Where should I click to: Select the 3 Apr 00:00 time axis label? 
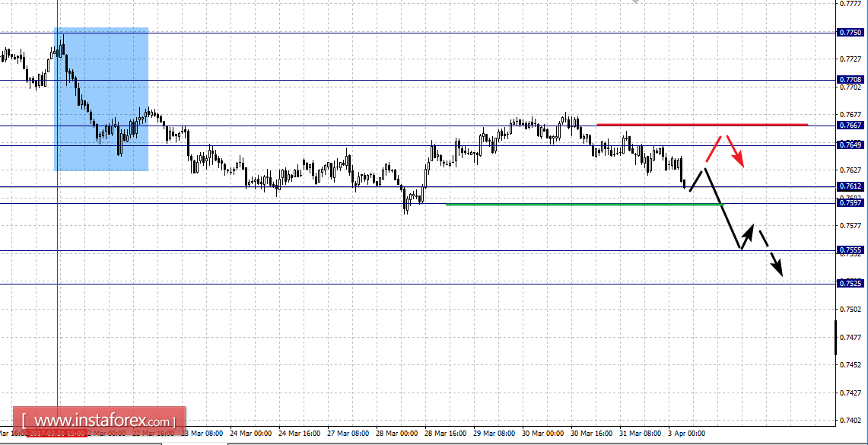tap(687, 434)
